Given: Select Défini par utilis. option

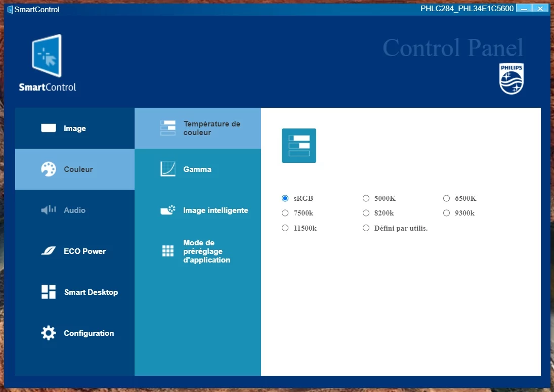Looking at the screenshot, I should coord(366,228).
